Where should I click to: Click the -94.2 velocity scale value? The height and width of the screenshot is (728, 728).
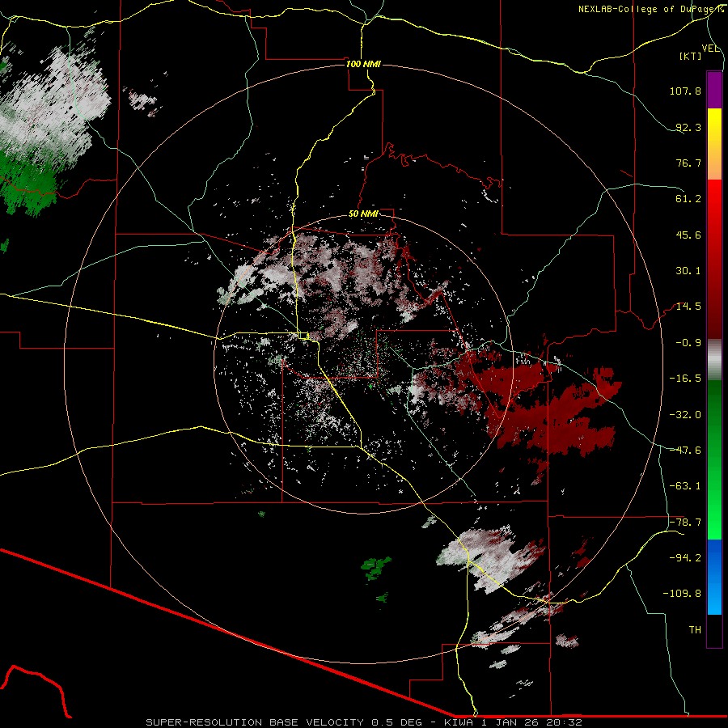tap(685, 558)
